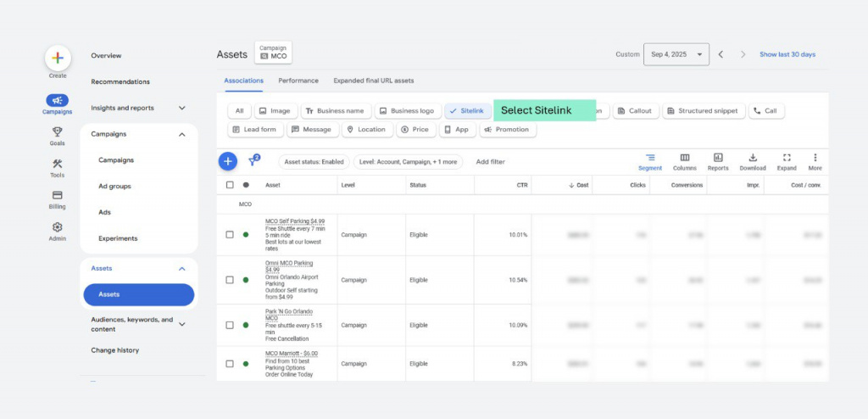Check the MCO Marriott - $6.00 row

point(230,364)
